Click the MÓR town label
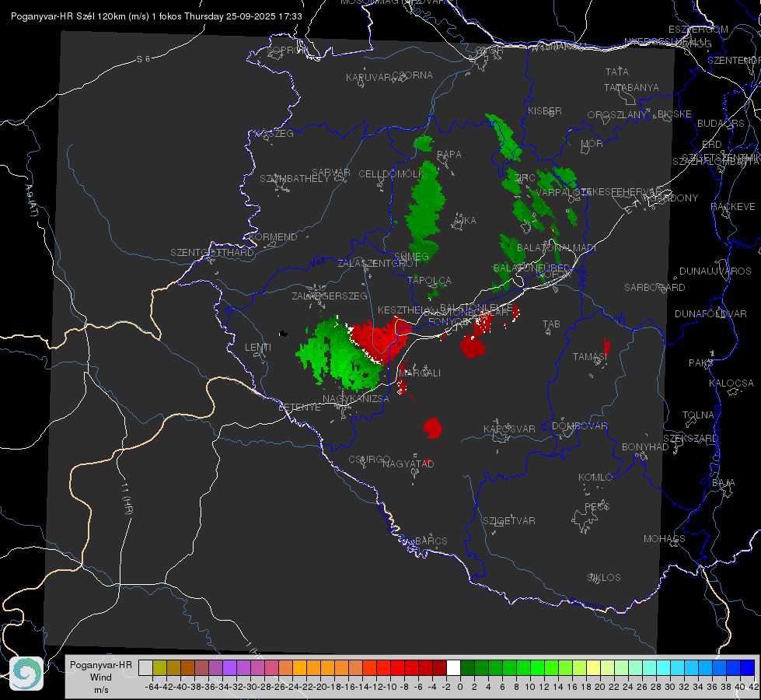Viewport: 761px width, 700px height. 592,144
